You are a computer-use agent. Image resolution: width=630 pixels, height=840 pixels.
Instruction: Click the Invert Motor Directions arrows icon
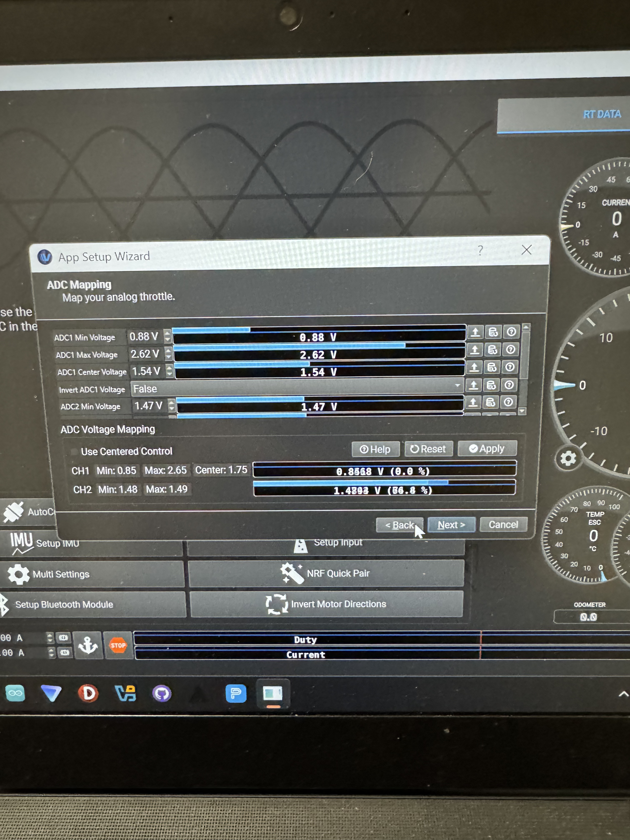277,604
